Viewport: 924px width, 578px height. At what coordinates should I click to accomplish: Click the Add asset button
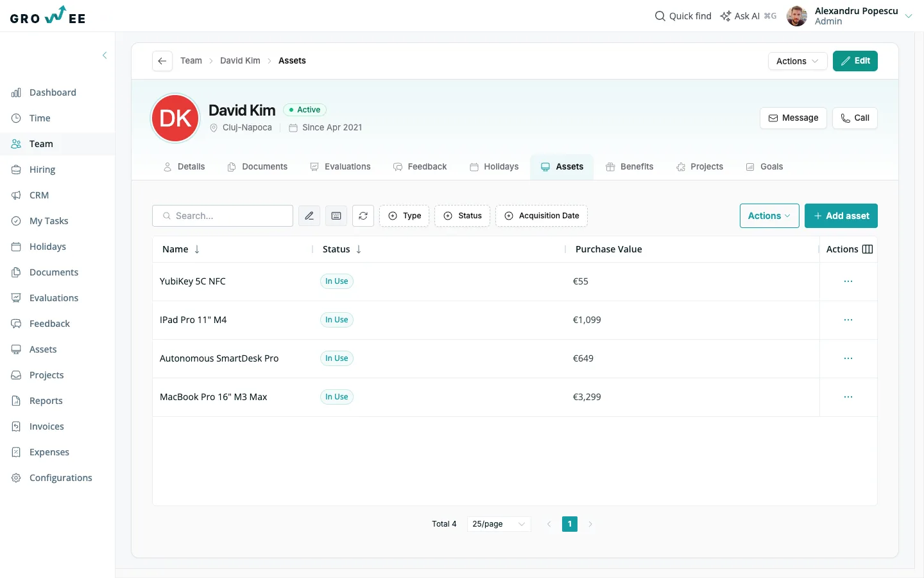[841, 216]
